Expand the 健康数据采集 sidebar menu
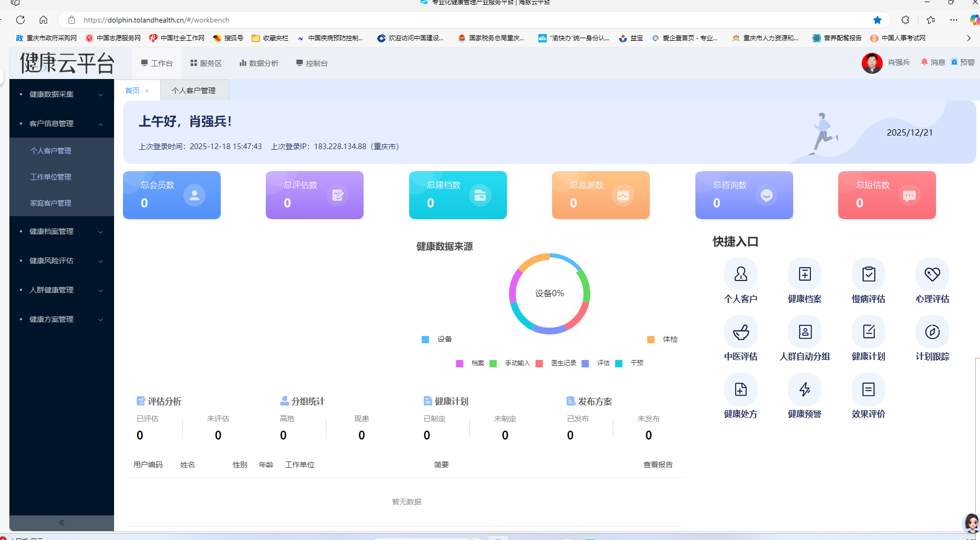Viewport: 980px width, 540px height. coord(62,94)
